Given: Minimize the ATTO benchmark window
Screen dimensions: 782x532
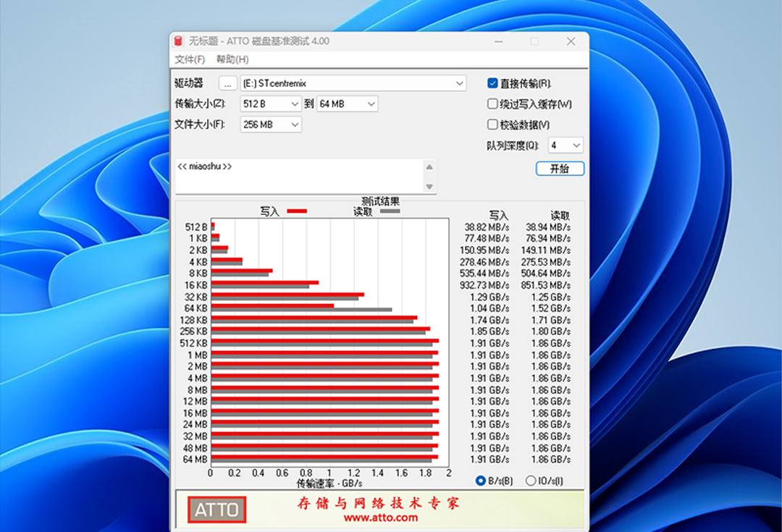Looking at the screenshot, I should coord(497,41).
